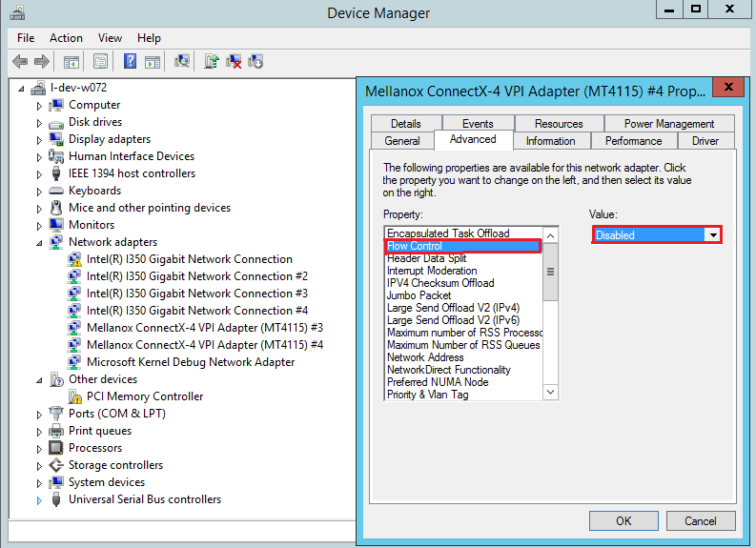756x548 pixels.
Task: Open the File menu
Action: point(26,38)
